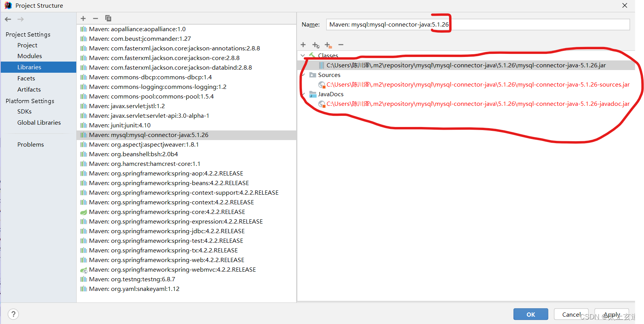Image resolution: width=644 pixels, height=324 pixels.
Task: Collapse the Classes node
Action: tap(303, 56)
